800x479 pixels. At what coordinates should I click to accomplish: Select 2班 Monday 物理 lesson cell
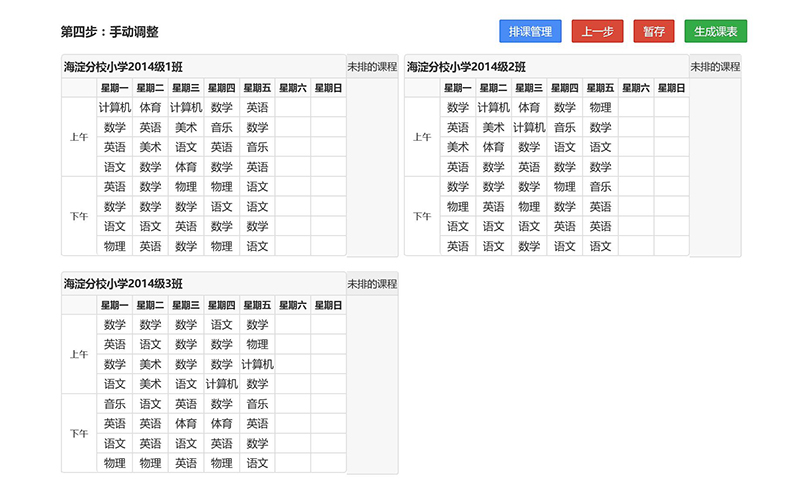(x=458, y=207)
